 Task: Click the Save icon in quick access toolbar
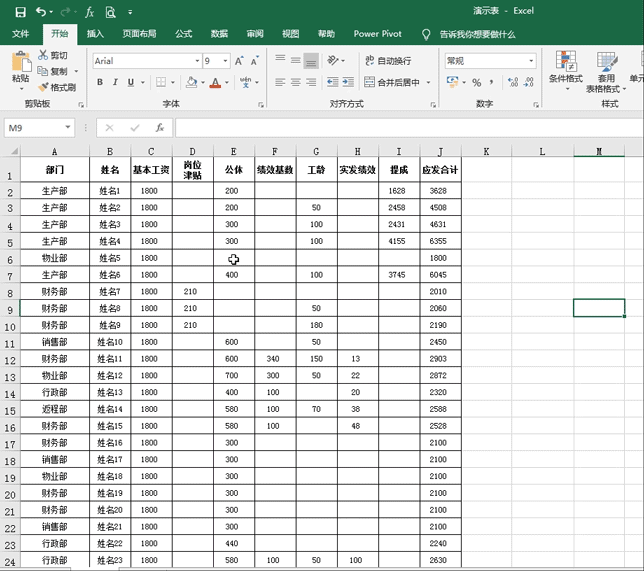[20, 12]
